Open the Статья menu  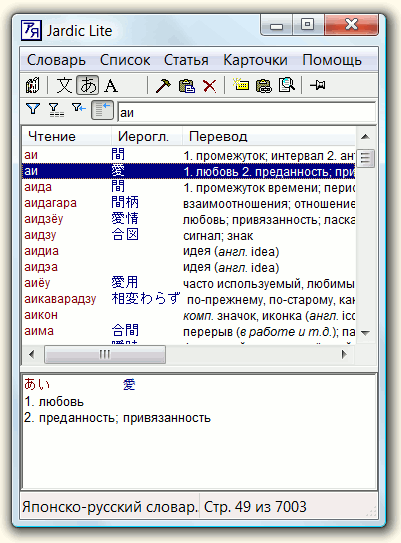click(186, 60)
